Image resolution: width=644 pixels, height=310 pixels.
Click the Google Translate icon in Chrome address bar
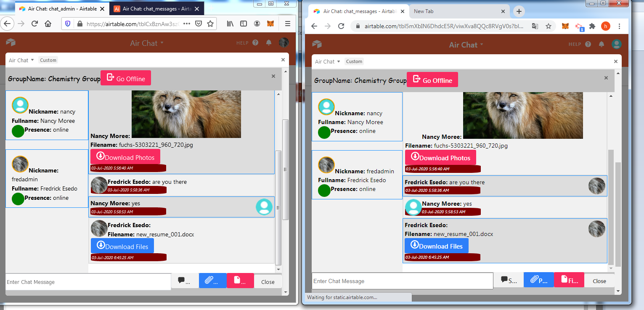click(x=535, y=26)
